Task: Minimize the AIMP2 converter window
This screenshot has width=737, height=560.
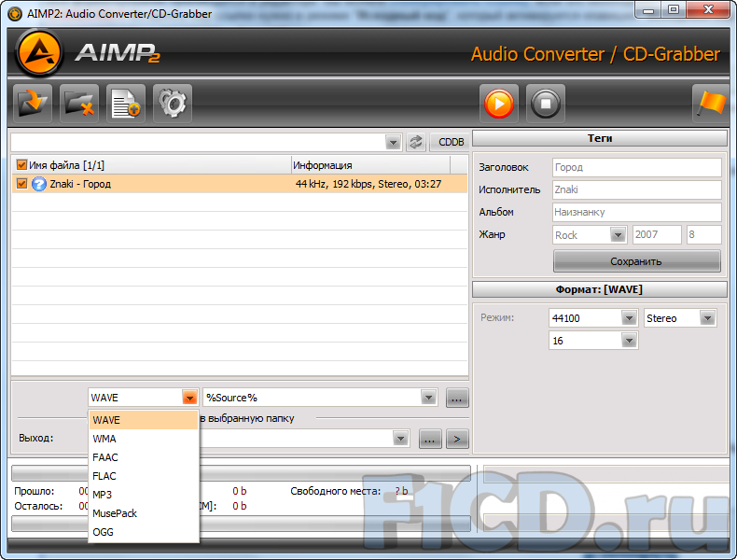Action: [648, 10]
